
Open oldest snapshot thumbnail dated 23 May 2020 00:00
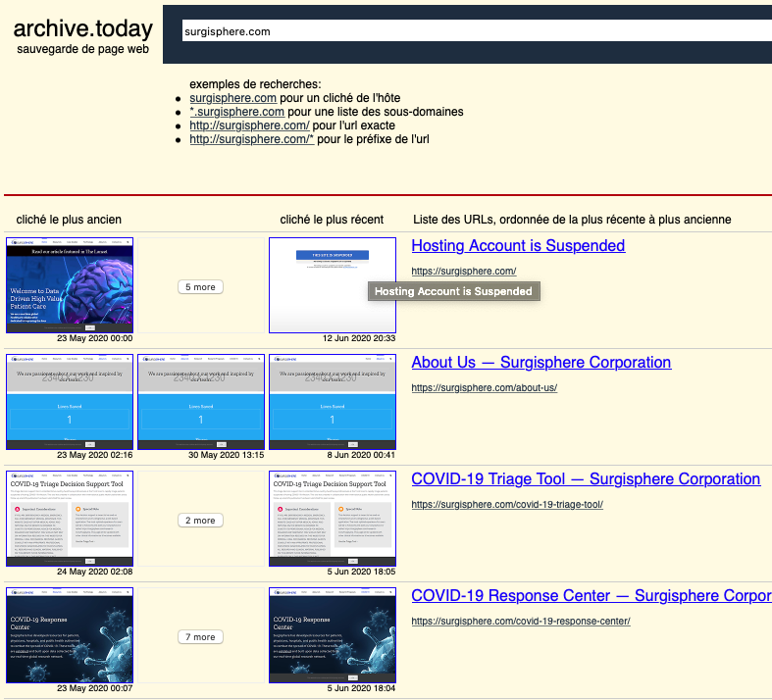[70, 285]
